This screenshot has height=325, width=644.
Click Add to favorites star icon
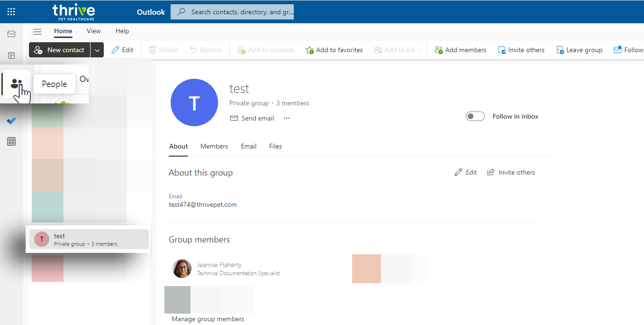pyautogui.click(x=310, y=50)
